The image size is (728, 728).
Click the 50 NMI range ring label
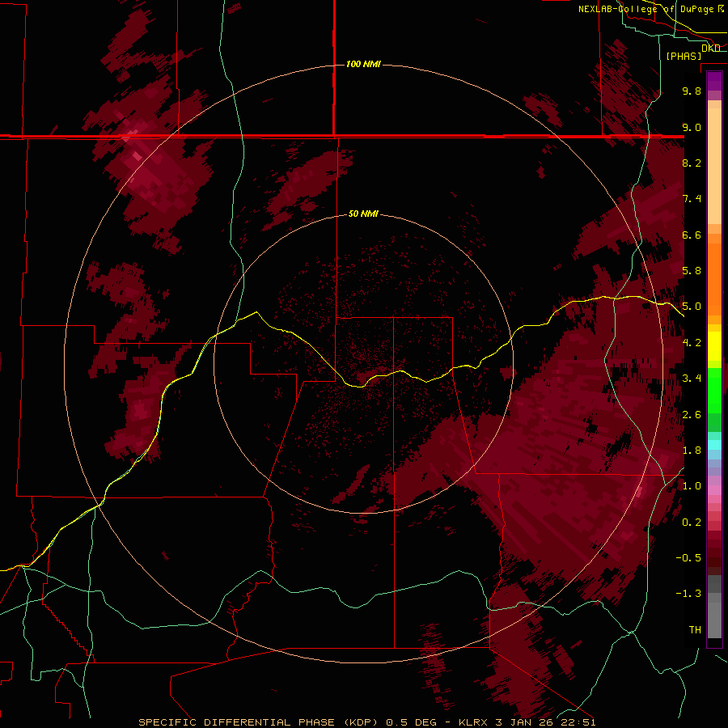(x=363, y=214)
